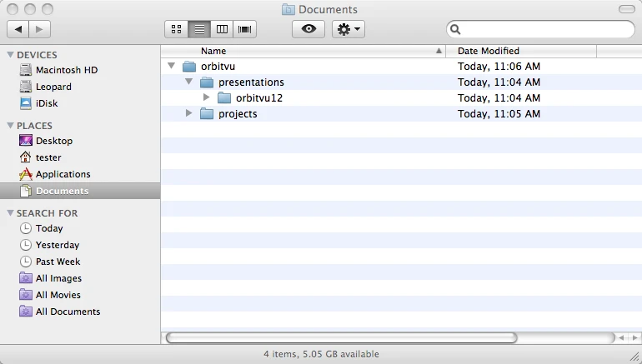The height and width of the screenshot is (364, 642).
Task: Sort by Date Modified column header
Action: click(x=521, y=51)
